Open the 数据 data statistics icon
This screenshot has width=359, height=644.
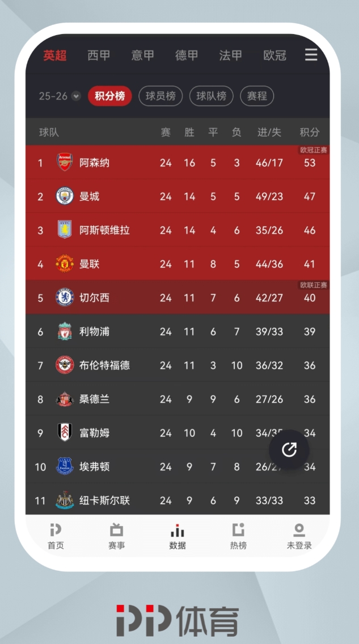pos(178,530)
